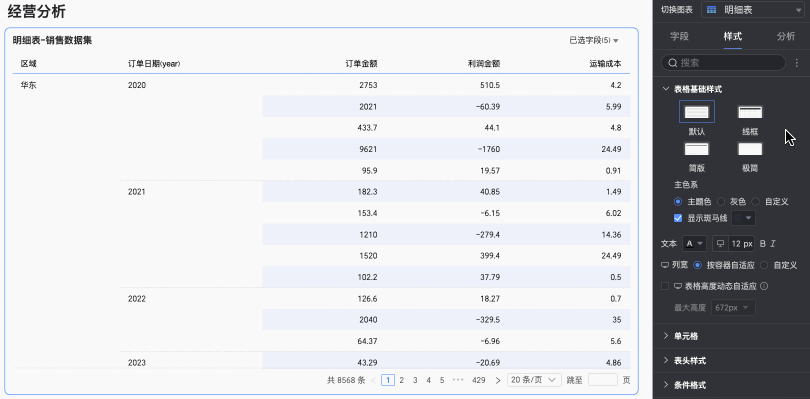Screen dimensions: 810x399
Task: Select the 灰色 color scheme radio
Action: (x=720, y=202)
